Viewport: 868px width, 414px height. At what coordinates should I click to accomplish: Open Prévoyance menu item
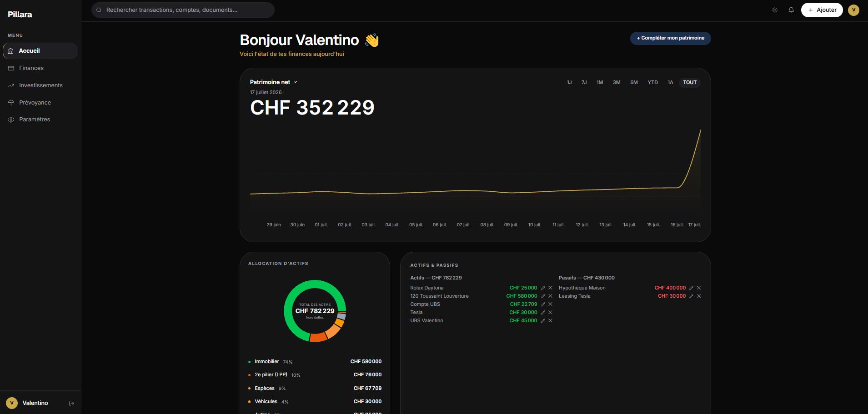[40, 102]
